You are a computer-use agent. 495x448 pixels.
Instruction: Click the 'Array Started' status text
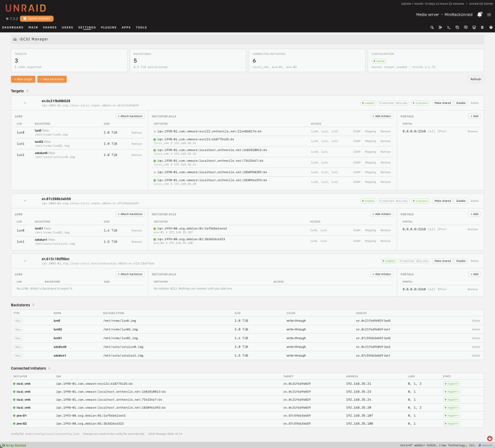16,446
